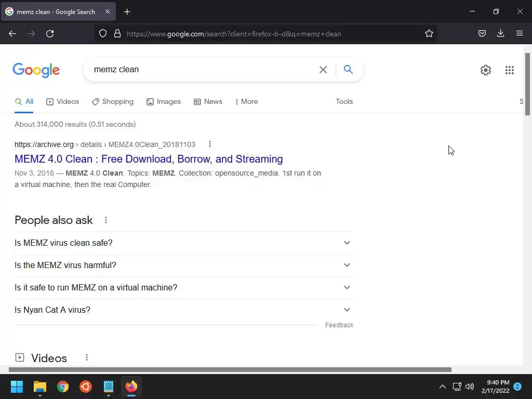Expand 'Is the MEMZ virus harmful?'
532x399 pixels.
184,265
